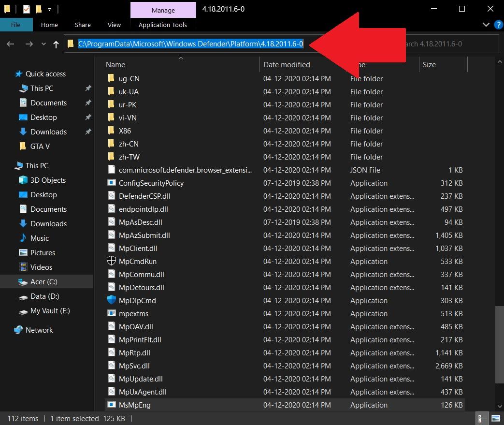Select the uk-UA folder icon

(x=111, y=91)
